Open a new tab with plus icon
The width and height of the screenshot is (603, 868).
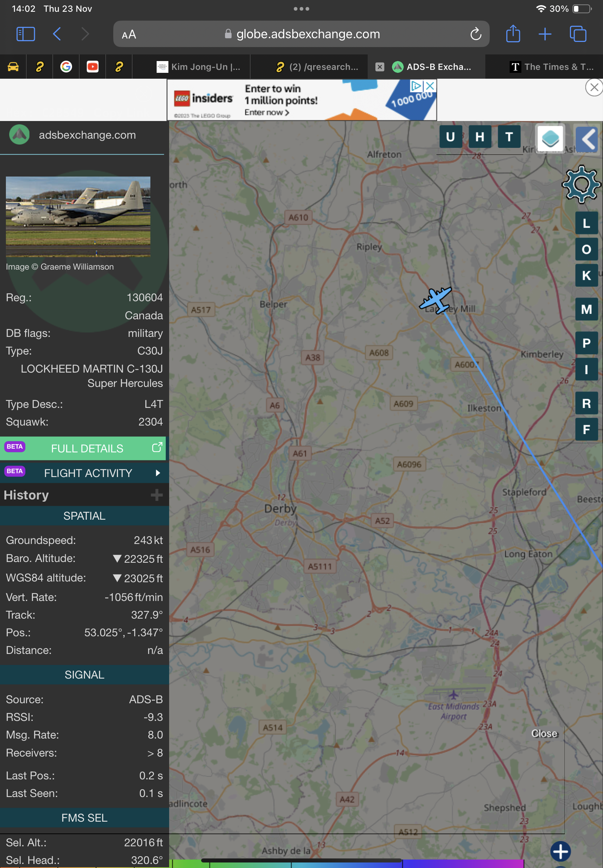[x=545, y=34]
